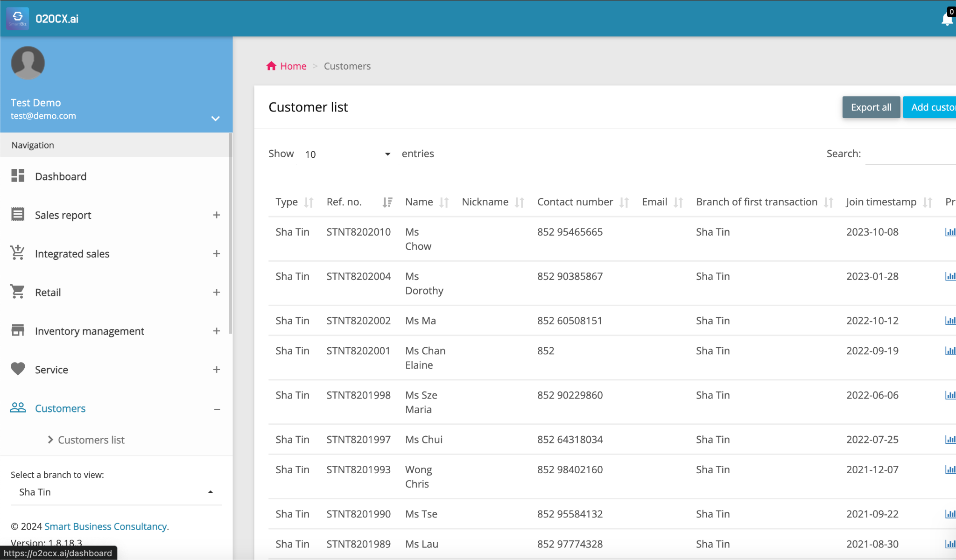
Task: View chart stats for Ms Chow
Action: tap(951, 231)
